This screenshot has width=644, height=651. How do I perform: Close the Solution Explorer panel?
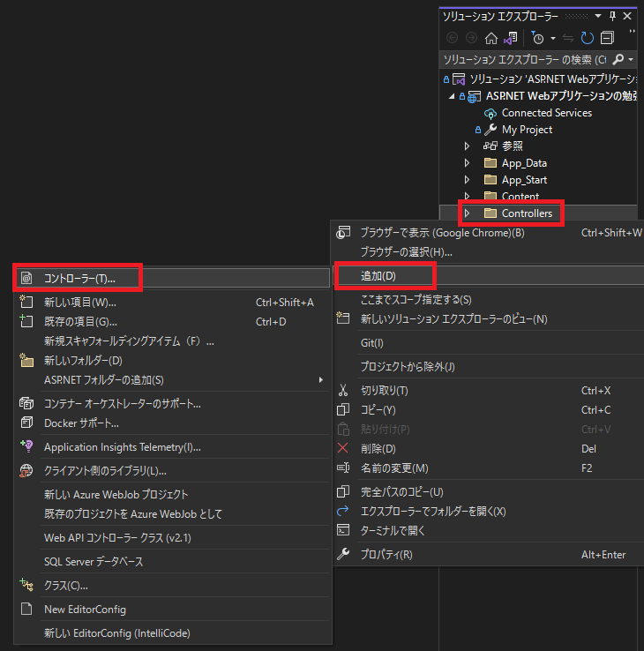click(x=627, y=16)
